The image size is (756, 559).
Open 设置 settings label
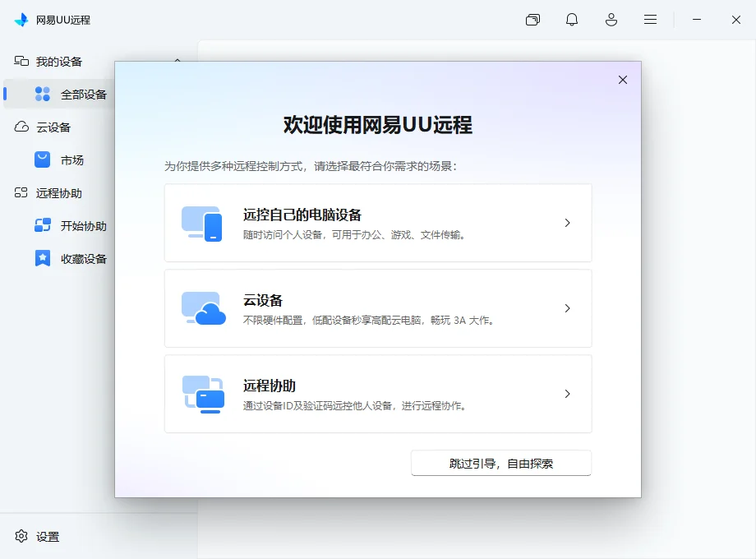tap(48, 537)
